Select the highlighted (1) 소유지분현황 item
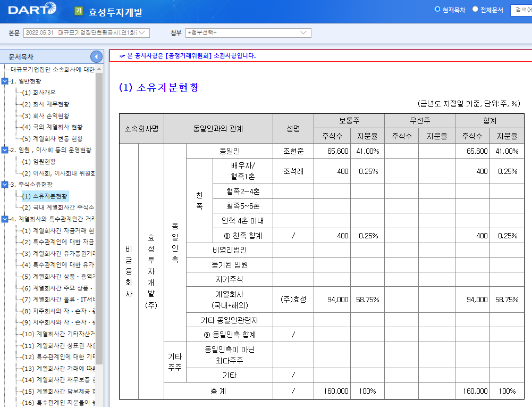Viewport: 532px width, 407px height. tap(45, 196)
